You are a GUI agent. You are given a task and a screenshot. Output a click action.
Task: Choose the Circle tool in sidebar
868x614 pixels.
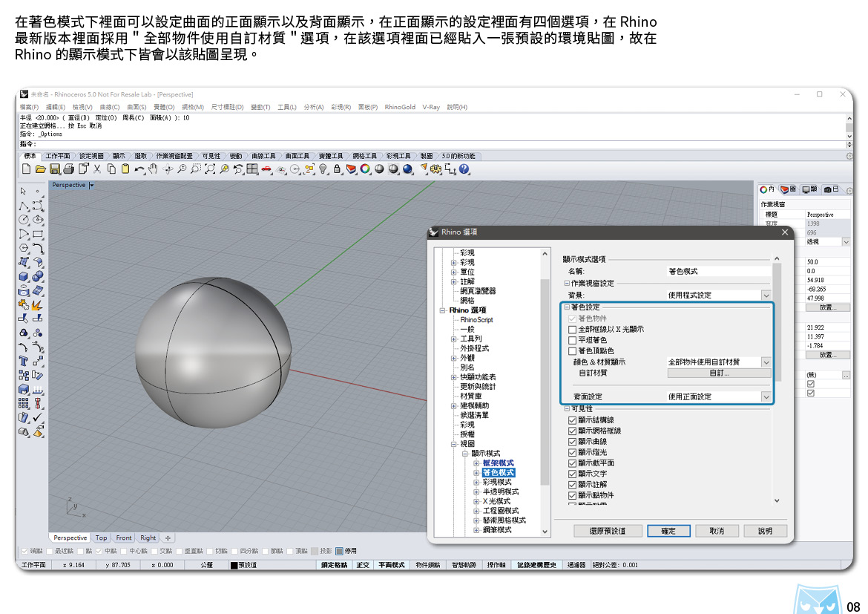pyautogui.click(x=23, y=220)
